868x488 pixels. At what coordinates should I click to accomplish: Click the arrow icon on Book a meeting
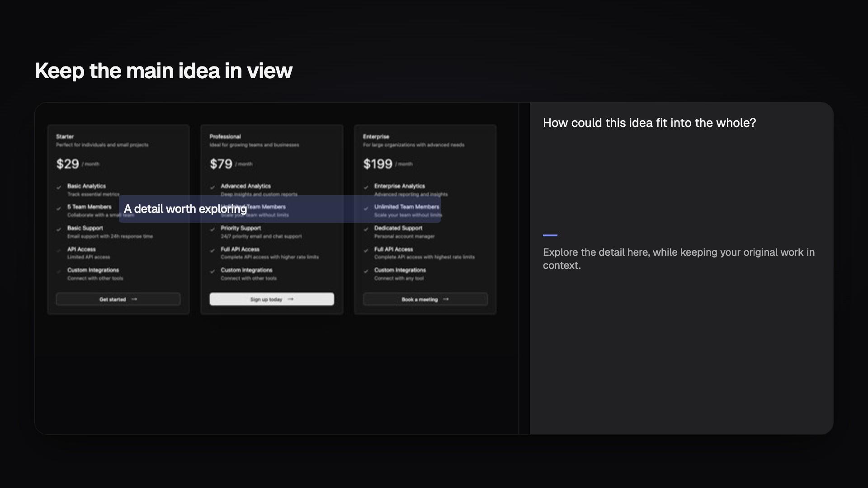click(446, 299)
